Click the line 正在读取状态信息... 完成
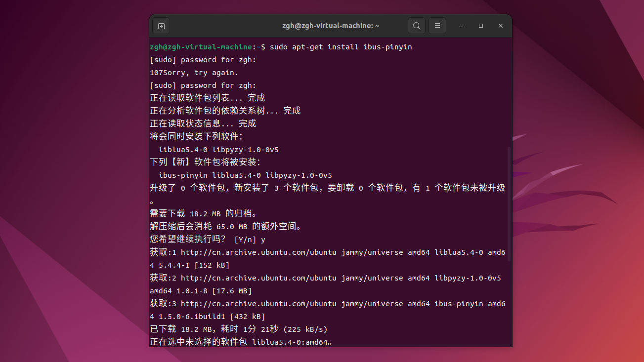 tap(203, 123)
